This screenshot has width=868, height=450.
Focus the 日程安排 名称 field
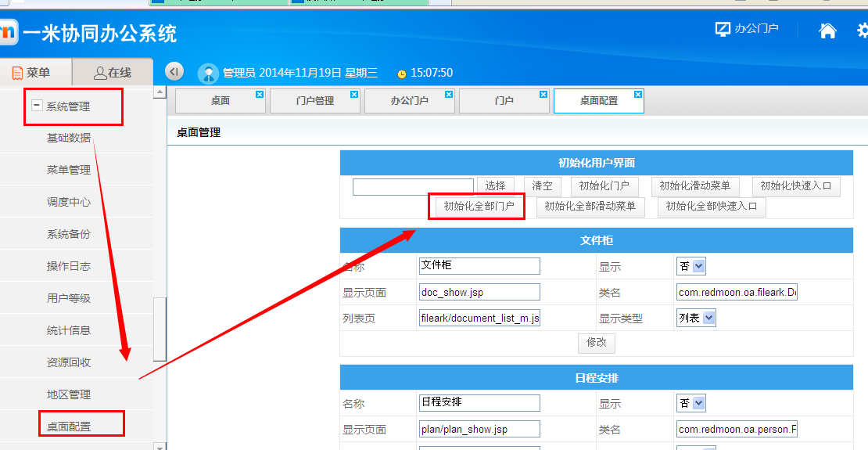click(479, 402)
